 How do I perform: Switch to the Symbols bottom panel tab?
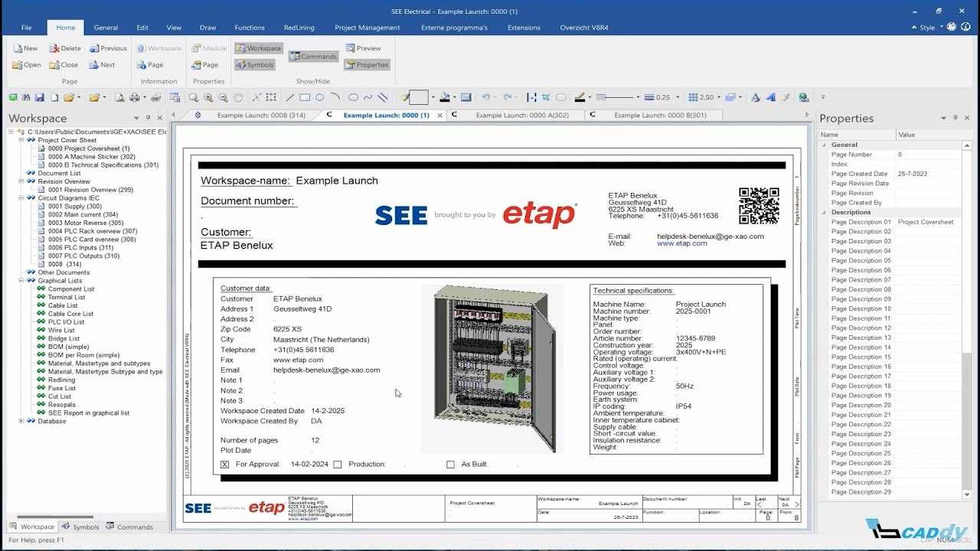pyautogui.click(x=80, y=527)
